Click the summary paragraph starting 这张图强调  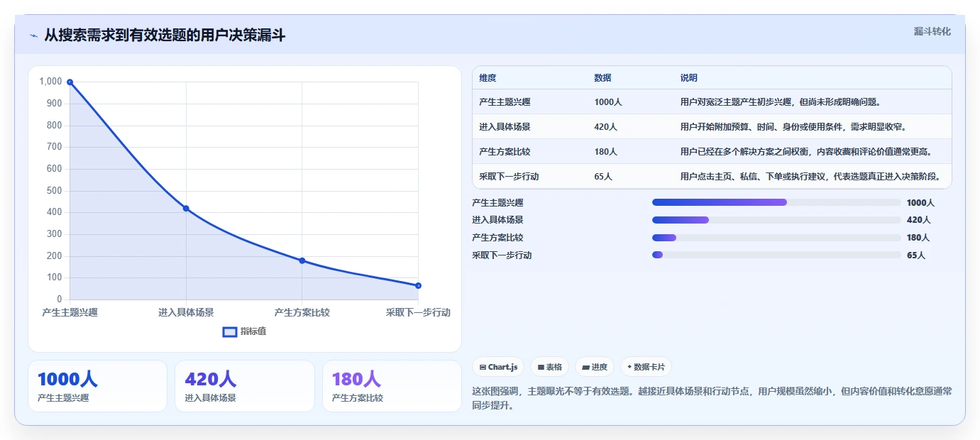coord(712,398)
